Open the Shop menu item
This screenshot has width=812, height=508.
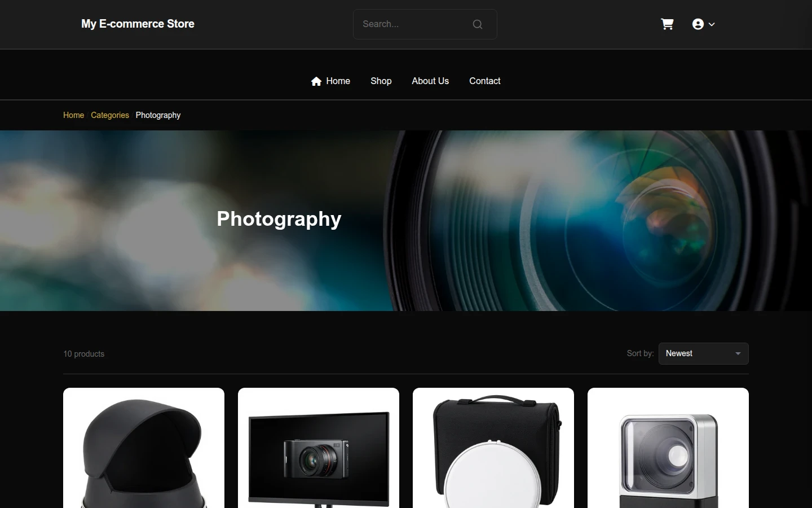(x=381, y=81)
